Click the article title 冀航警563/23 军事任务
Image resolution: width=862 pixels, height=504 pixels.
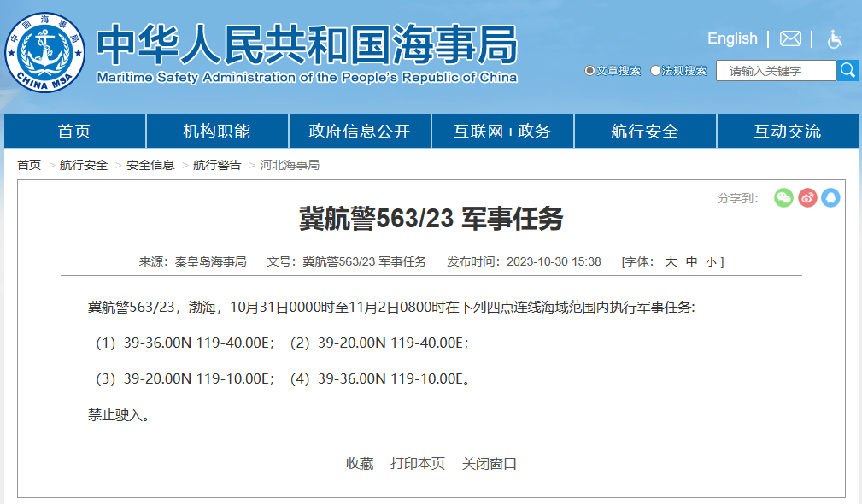[431, 218]
